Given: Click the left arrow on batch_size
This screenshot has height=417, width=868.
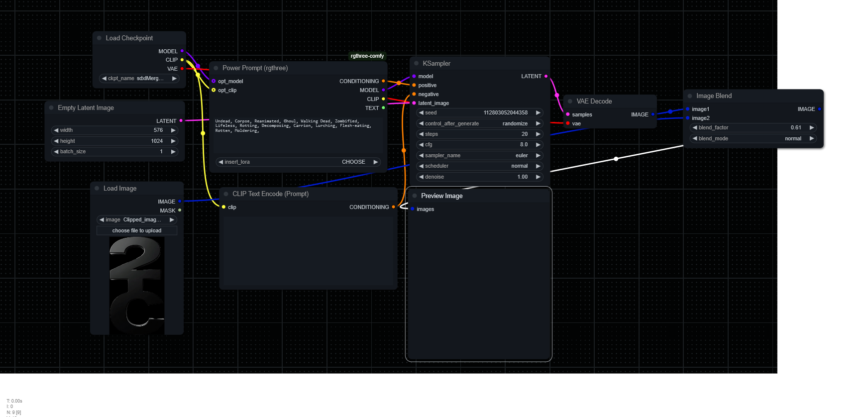Looking at the screenshot, I should (56, 152).
